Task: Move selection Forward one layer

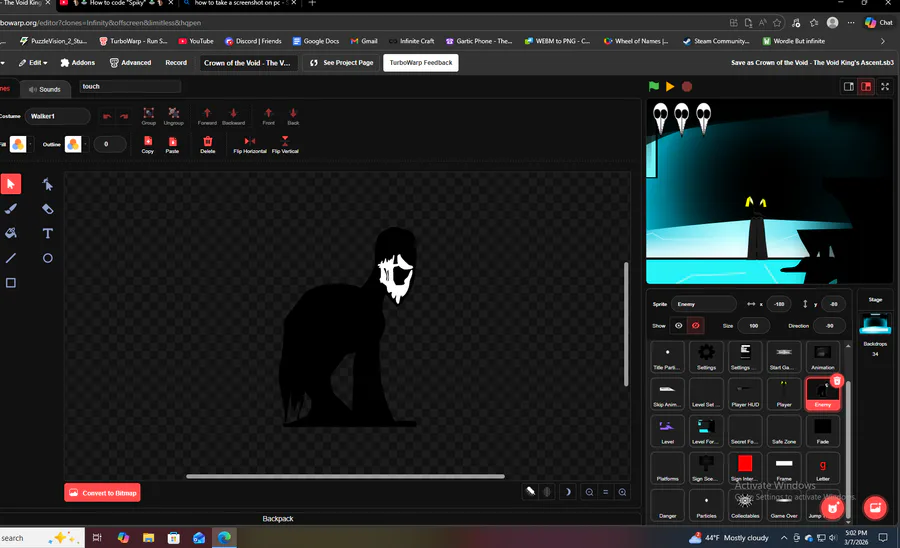Action: [207, 115]
